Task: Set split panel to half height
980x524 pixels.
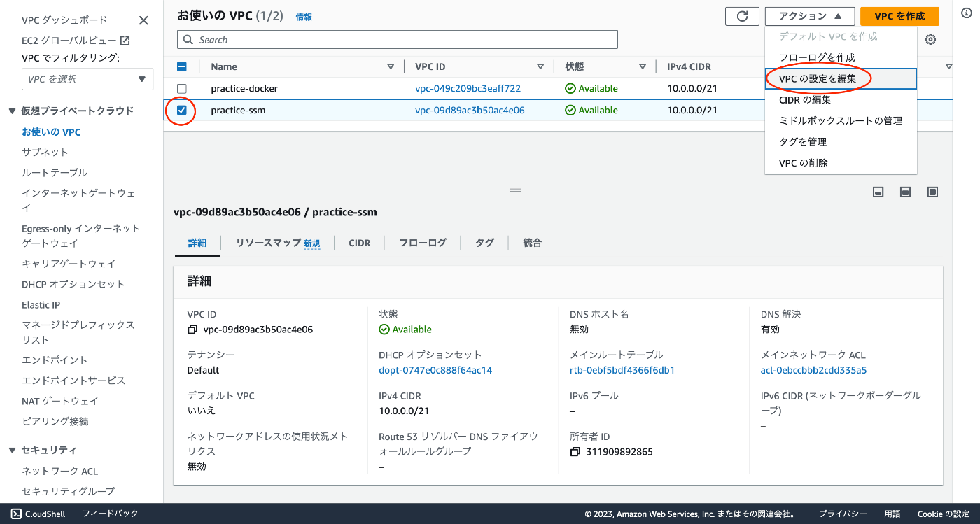Action: tap(905, 192)
